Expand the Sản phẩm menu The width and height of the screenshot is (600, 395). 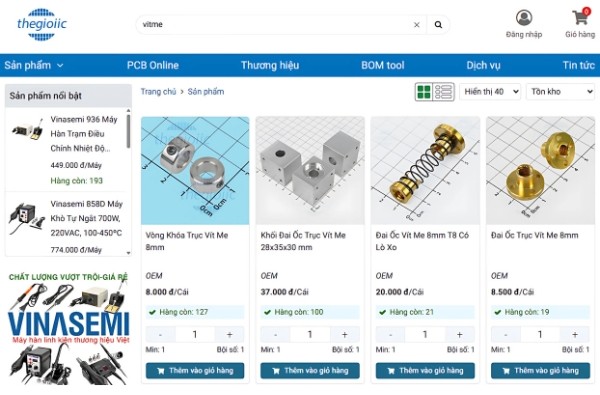point(34,65)
